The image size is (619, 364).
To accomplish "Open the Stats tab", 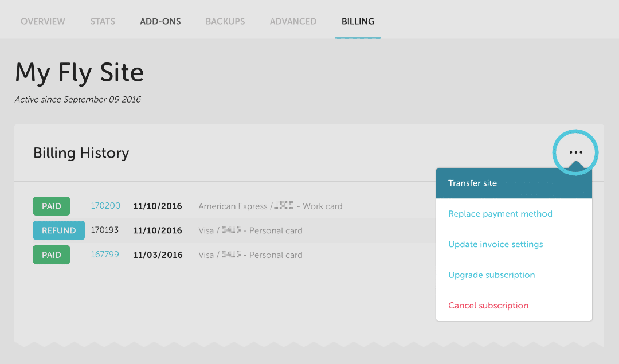I will [103, 21].
